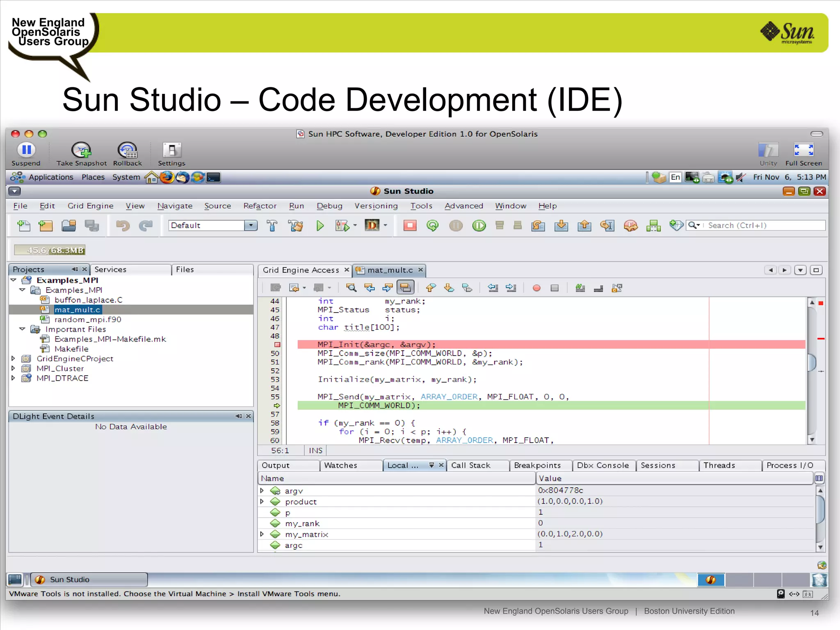The image size is (840, 630).
Task: Click the Rollback icon
Action: (x=127, y=150)
